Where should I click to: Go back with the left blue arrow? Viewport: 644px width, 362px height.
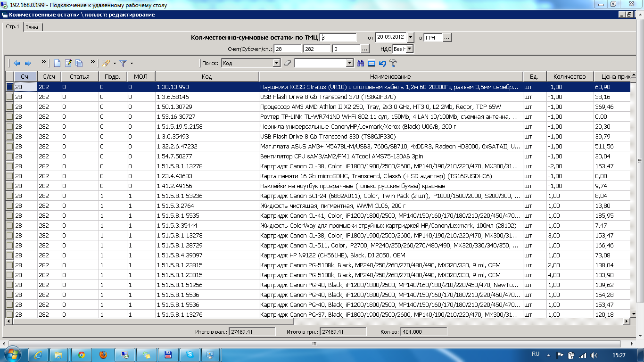17,63
